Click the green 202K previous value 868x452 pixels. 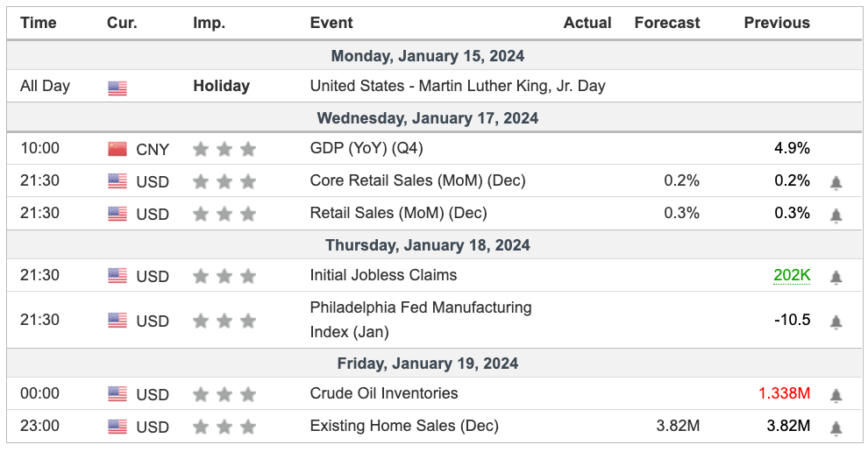click(792, 275)
